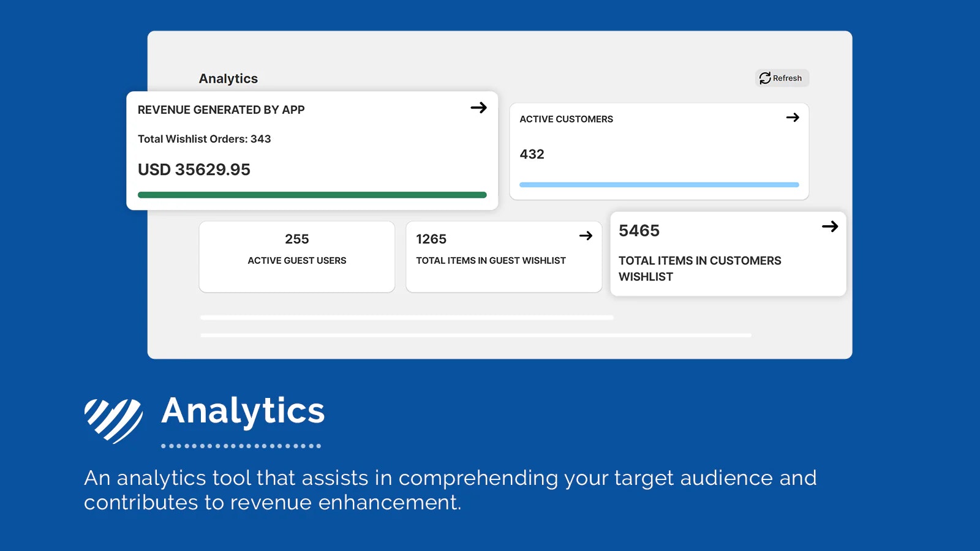Viewport: 980px width, 551px height.
Task: Open the Revenue Generated By App arrow icon
Action: (x=480, y=108)
